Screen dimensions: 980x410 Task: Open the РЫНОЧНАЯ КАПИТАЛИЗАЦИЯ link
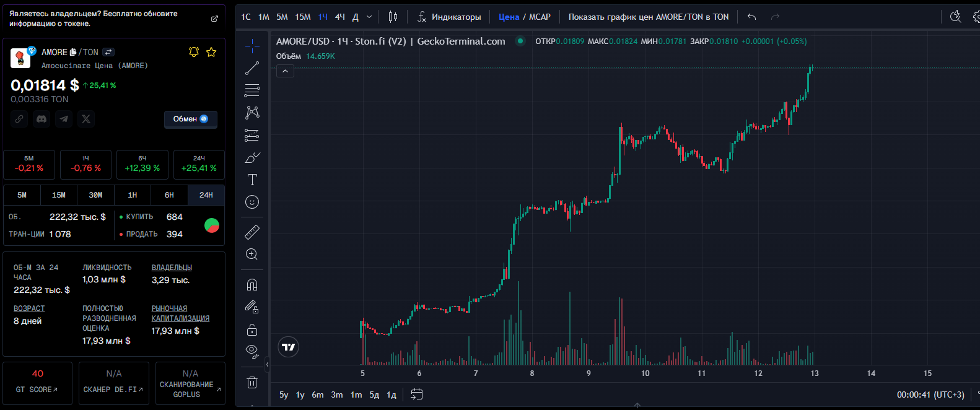[x=180, y=313]
